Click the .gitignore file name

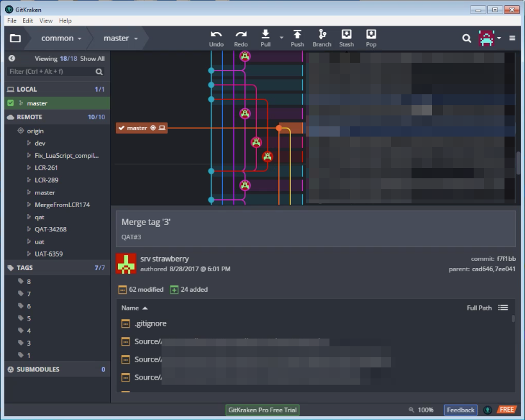click(151, 324)
